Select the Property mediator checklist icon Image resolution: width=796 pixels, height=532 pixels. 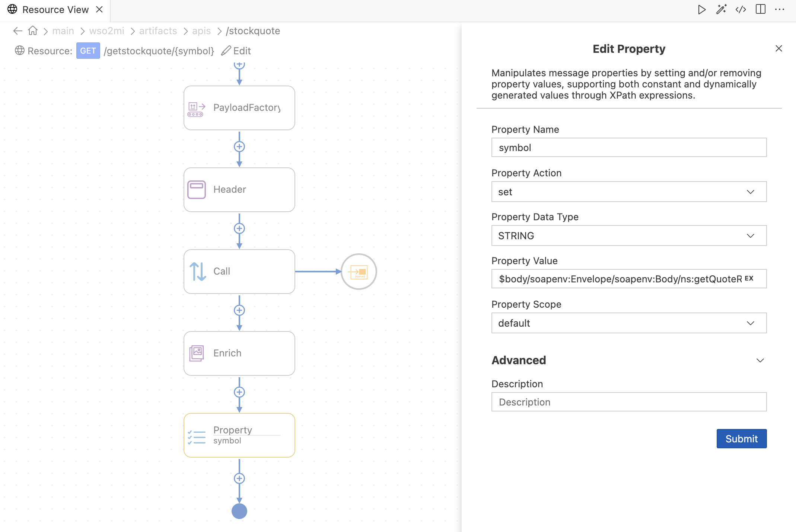tap(197, 437)
